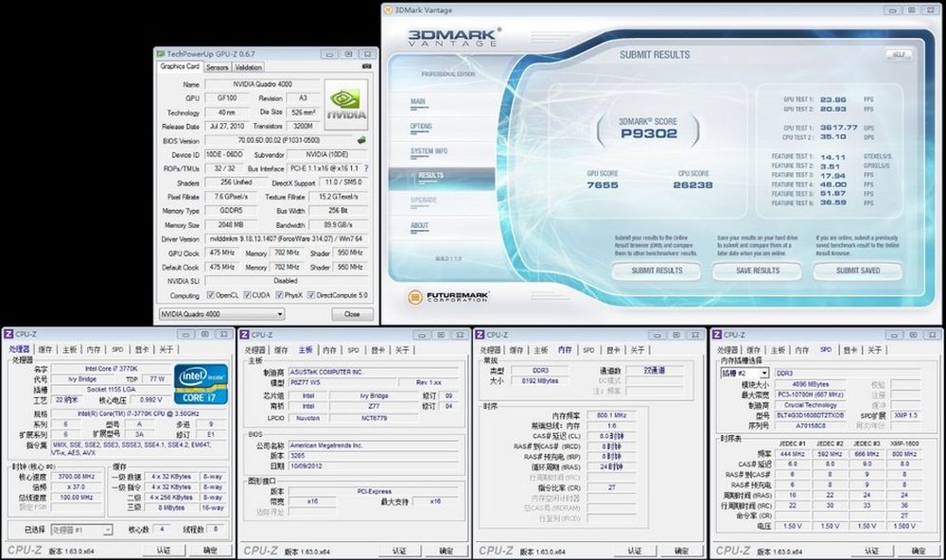Click the GPU score value 7655
Image resolution: width=946 pixels, height=560 pixels.
click(603, 185)
